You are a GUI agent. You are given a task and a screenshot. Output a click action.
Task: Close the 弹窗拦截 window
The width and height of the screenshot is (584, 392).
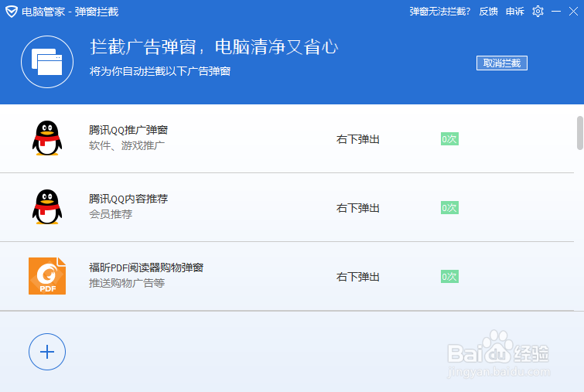pos(574,12)
